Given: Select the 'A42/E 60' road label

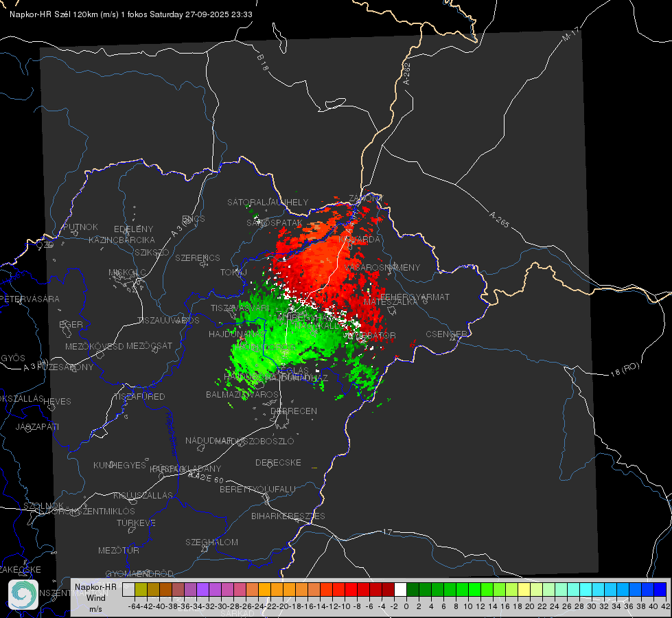Looking at the screenshot, I should click(x=206, y=477).
